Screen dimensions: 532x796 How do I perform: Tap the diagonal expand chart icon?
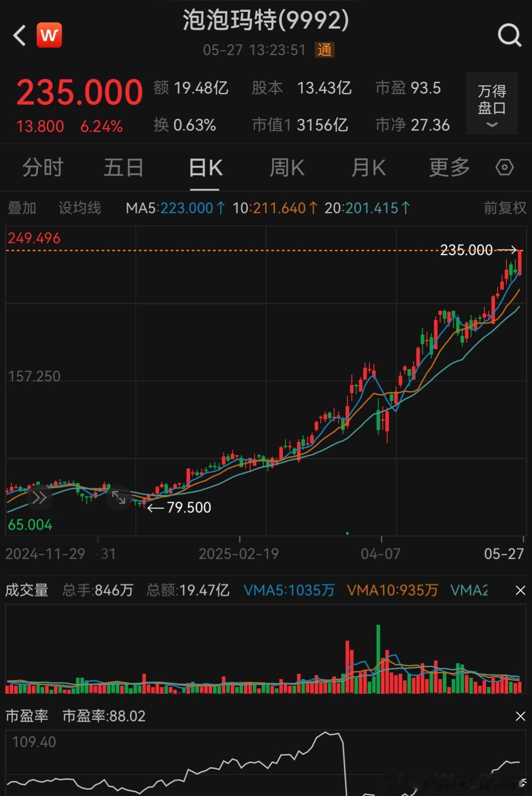click(119, 497)
